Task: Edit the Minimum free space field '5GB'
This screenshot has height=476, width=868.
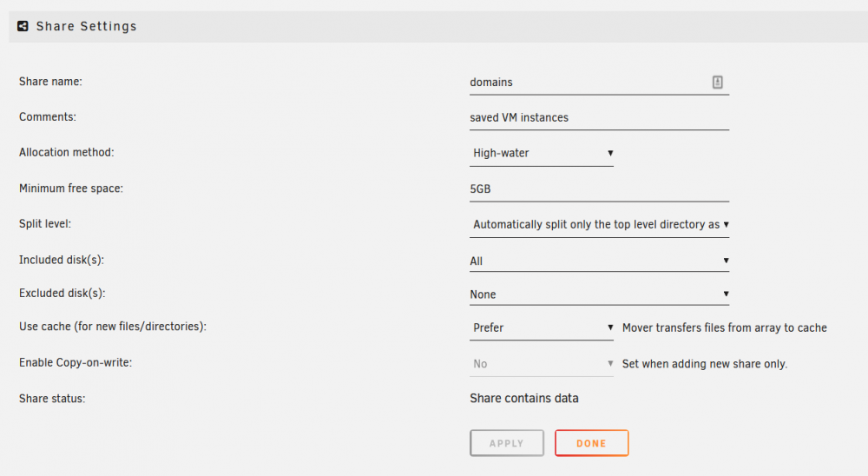Action: coord(599,189)
